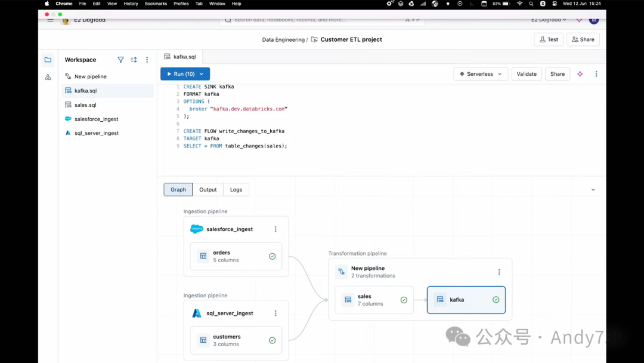The width and height of the screenshot is (644, 363).
Task: Open the Data Engineering breadcrumb link
Action: [x=283, y=40]
